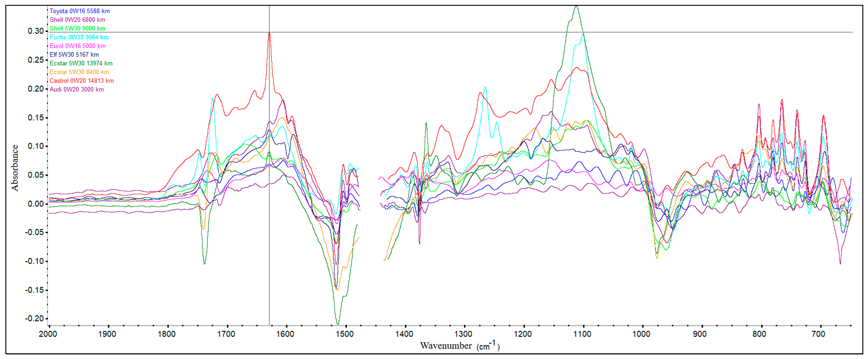Viewport: 868px width, 359px height.
Task: Click the Castrol 0W20 14813 km legend entry
Action: pyautogui.click(x=82, y=81)
